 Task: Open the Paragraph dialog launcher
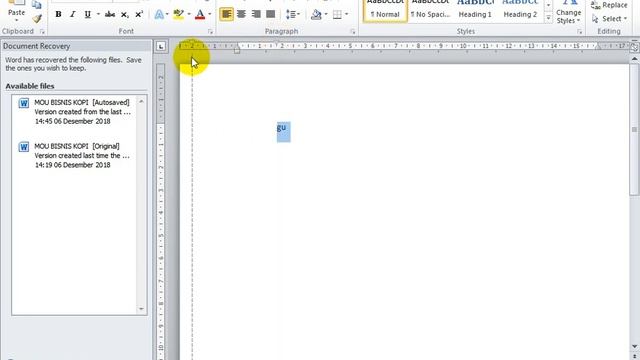pos(353,31)
